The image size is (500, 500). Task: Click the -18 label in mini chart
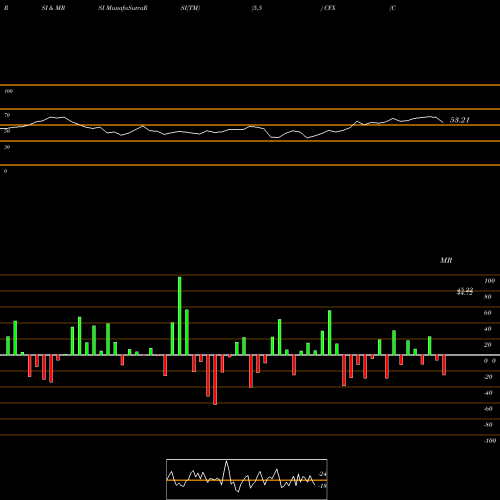[322, 486]
